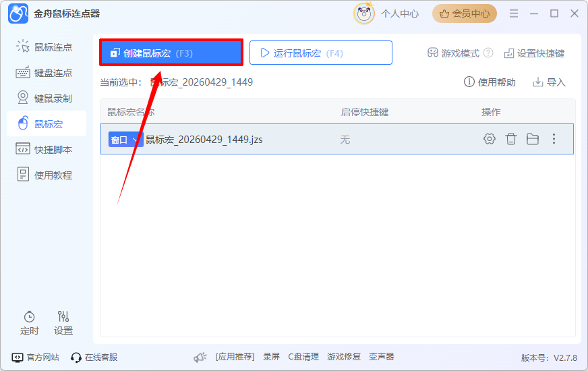Image resolution: width=588 pixels, height=371 pixels.
Task: Open the 使用教程 sidebar tab
Action: pos(47,175)
